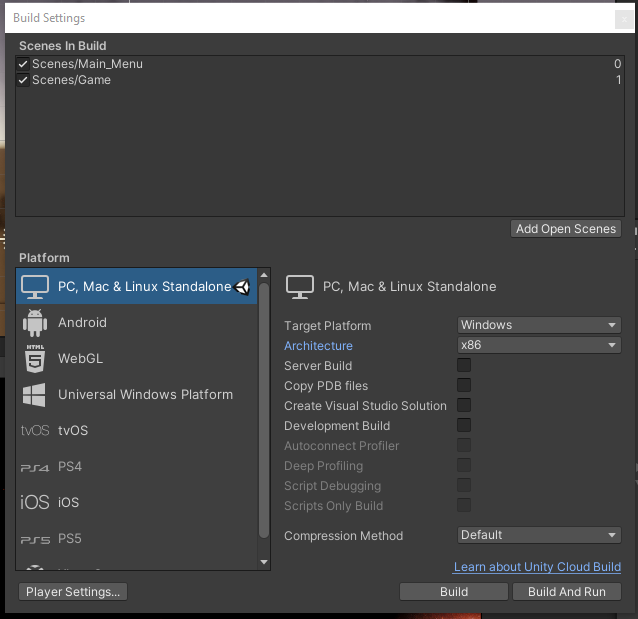Click the Scenes In Build heading
Viewport: 638px width, 619px height.
coord(63,46)
